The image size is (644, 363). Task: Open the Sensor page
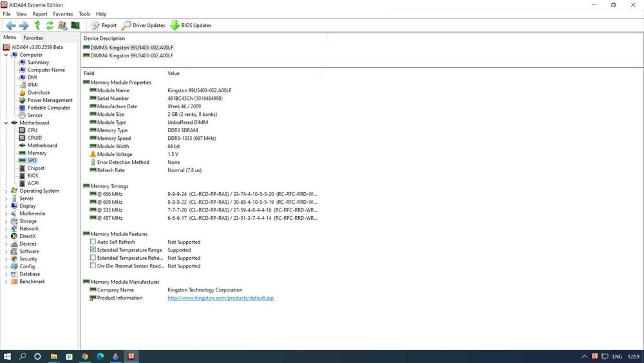click(x=35, y=115)
